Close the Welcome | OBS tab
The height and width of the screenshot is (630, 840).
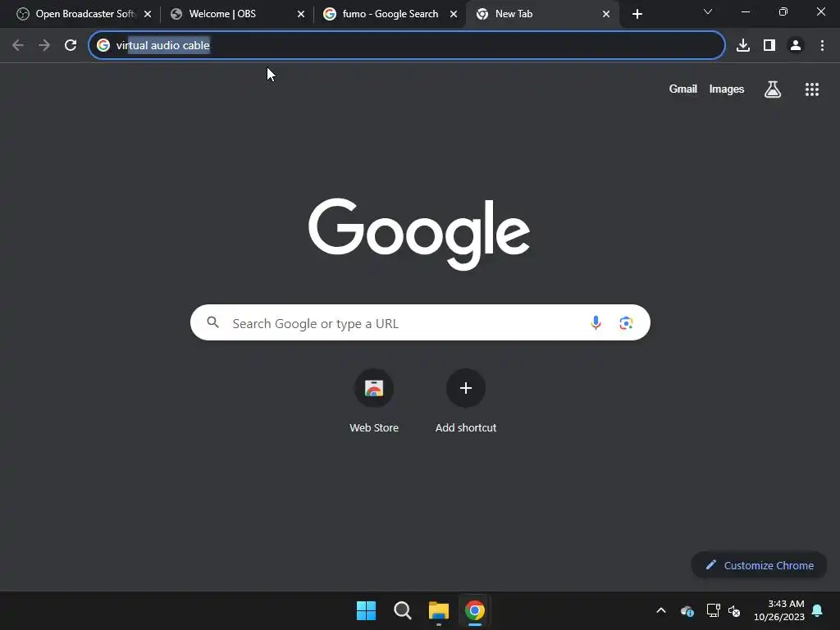pyautogui.click(x=300, y=14)
